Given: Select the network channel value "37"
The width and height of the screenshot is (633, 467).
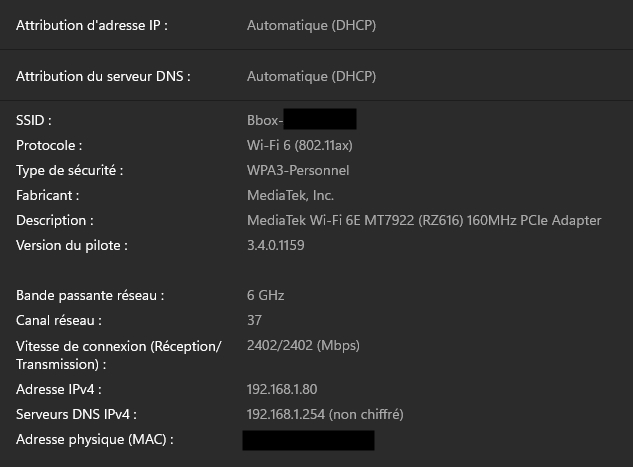Looking at the screenshot, I should 254,321.
